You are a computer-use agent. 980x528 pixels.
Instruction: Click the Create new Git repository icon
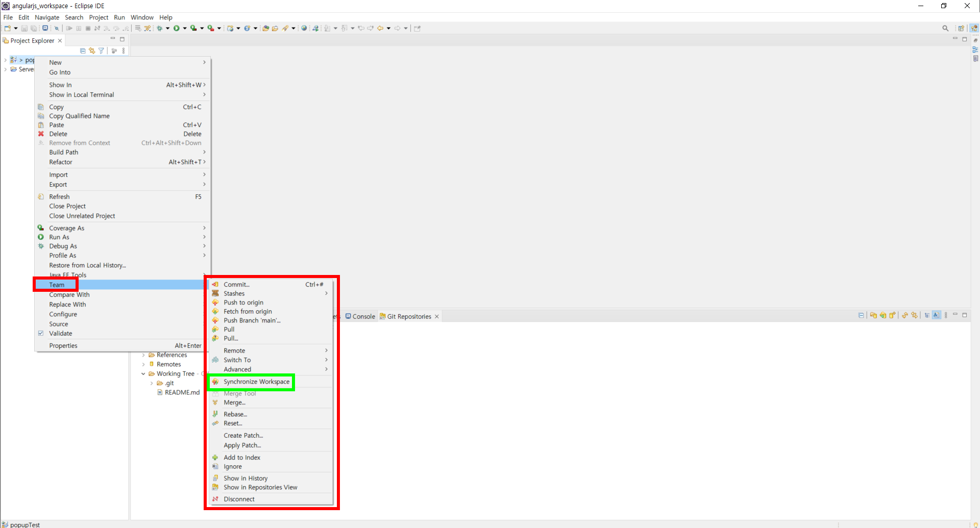(x=892, y=315)
